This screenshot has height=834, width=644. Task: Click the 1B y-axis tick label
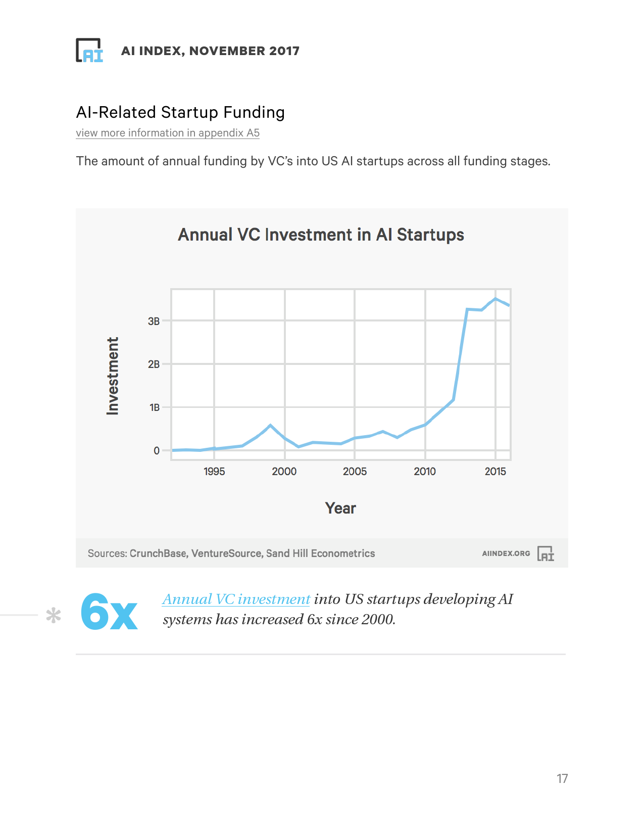click(154, 407)
